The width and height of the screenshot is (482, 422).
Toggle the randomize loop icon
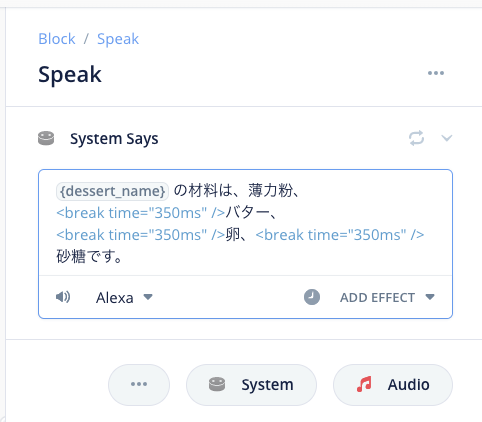click(x=416, y=138)
